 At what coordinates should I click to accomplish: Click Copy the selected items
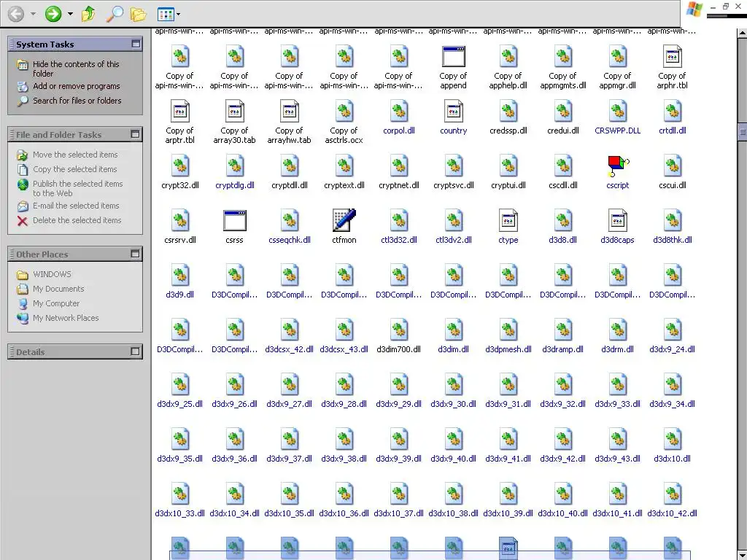[75, 169]
